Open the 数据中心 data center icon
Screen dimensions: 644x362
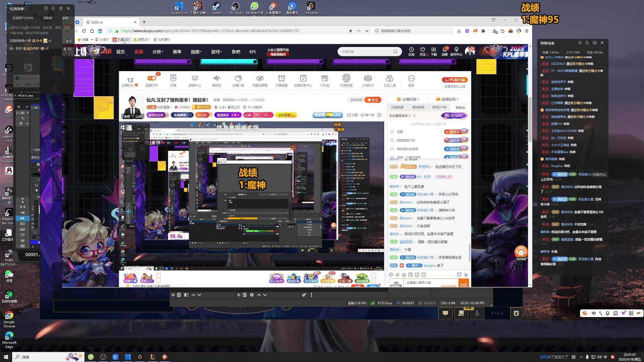coord(195,80)
